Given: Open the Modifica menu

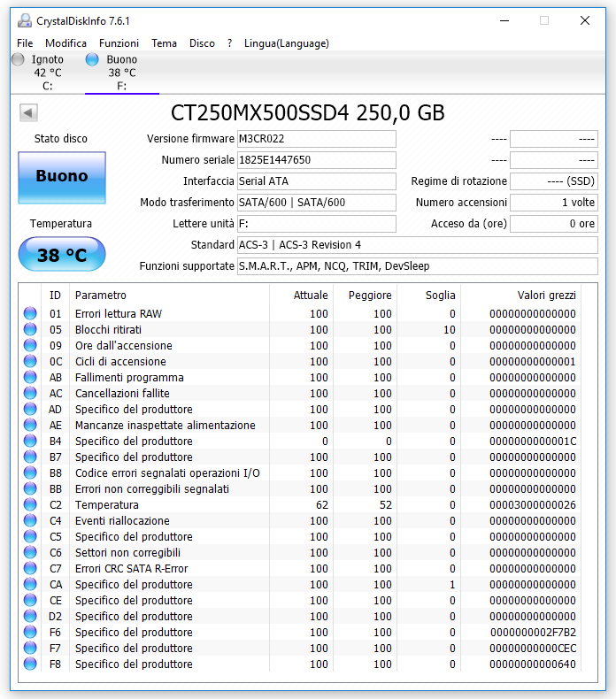Looking at the screenshot, I should (x=66, y=43).
